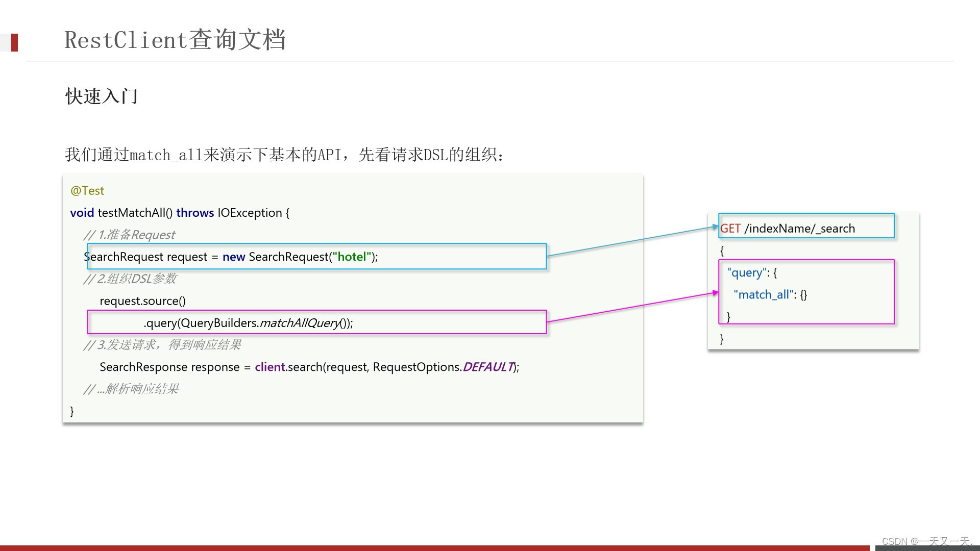Viewport: 980px width, 551px height.
Task: Click the ".query(QueryBuilders.matchAllQuery());" line
Action: pyautogui.click(x=249, y=323)
